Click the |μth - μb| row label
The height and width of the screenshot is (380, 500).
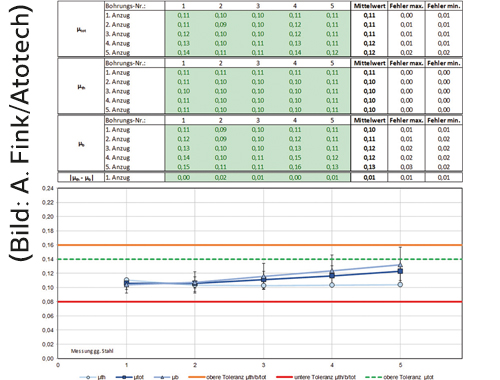click(x=81, y=178)
